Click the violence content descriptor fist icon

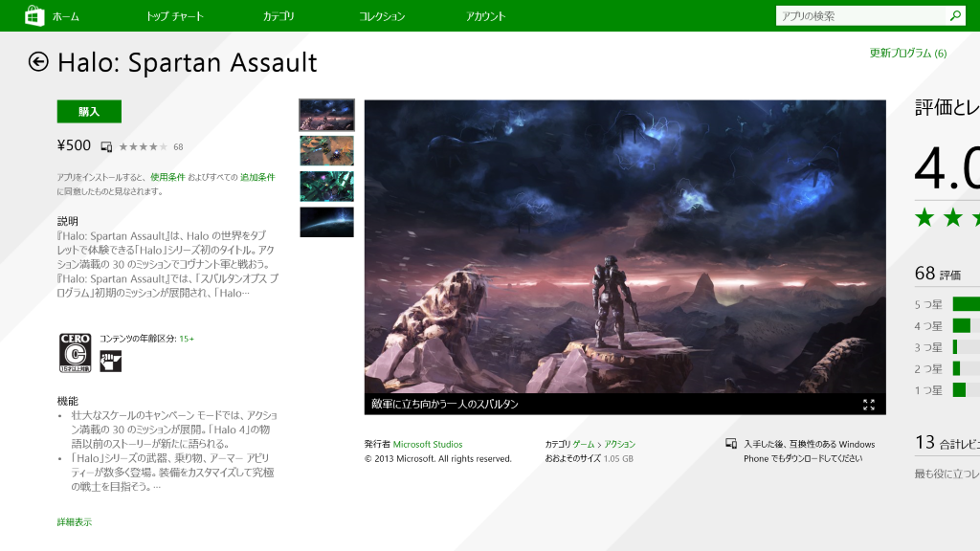(x=111, y=361)
